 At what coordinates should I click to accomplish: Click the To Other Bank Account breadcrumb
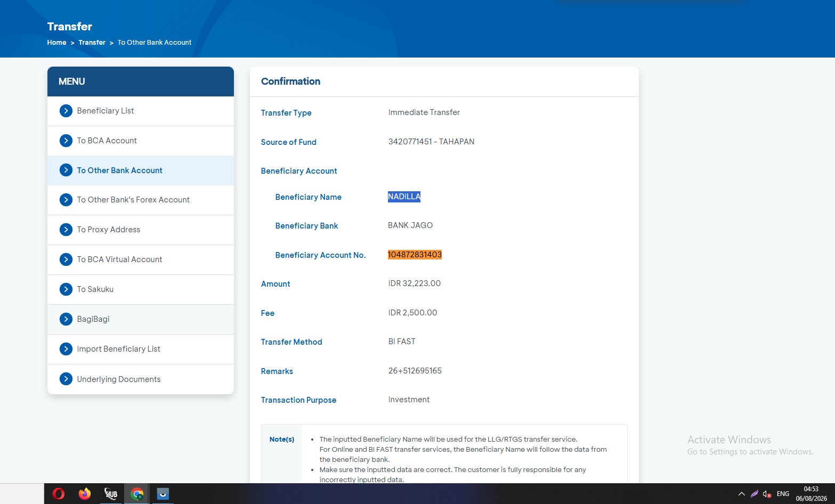point(155,43)
